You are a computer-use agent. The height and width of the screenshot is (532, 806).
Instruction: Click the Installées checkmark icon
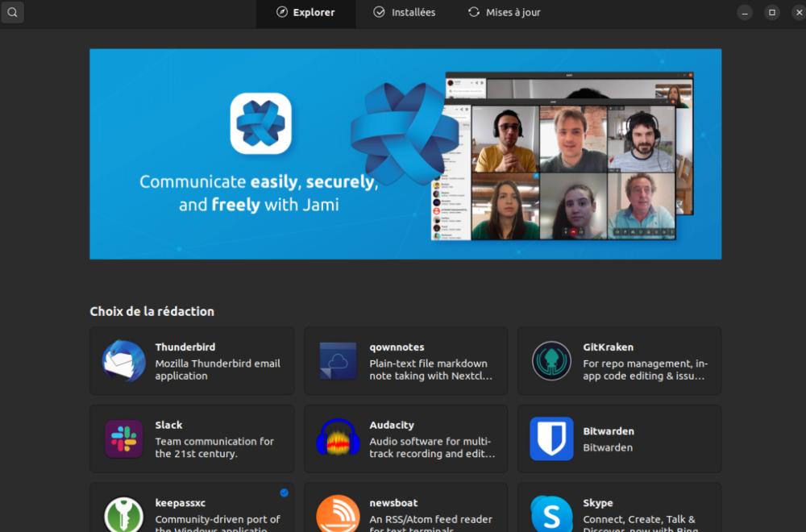pyautogui.click(x=379, y=12)
